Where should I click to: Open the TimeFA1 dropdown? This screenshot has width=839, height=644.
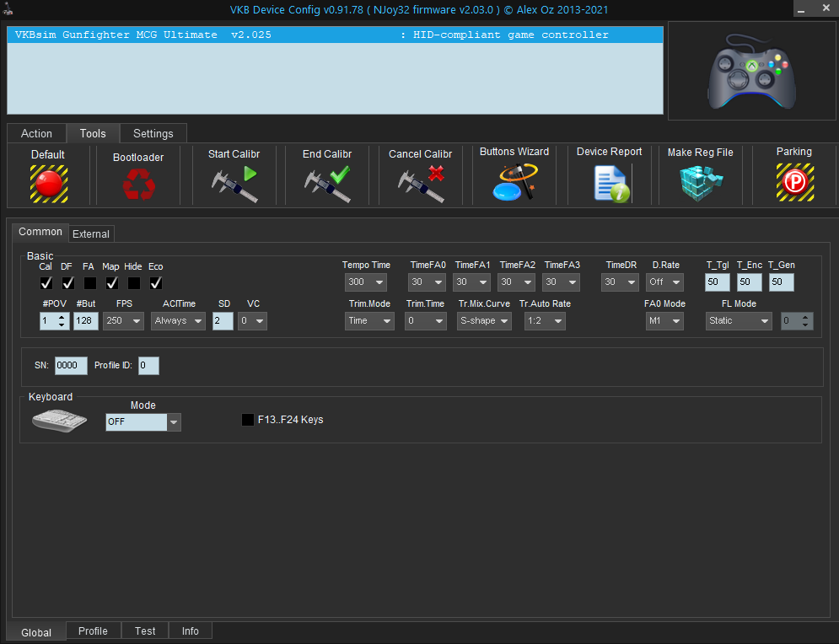pyautogui.click(x=472, y=282)
